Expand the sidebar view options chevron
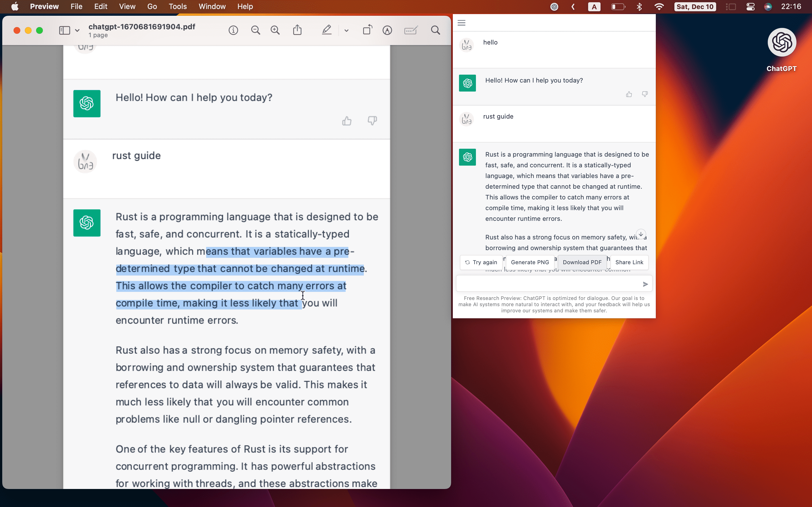The image size is (812, 507). coord(77,30)
